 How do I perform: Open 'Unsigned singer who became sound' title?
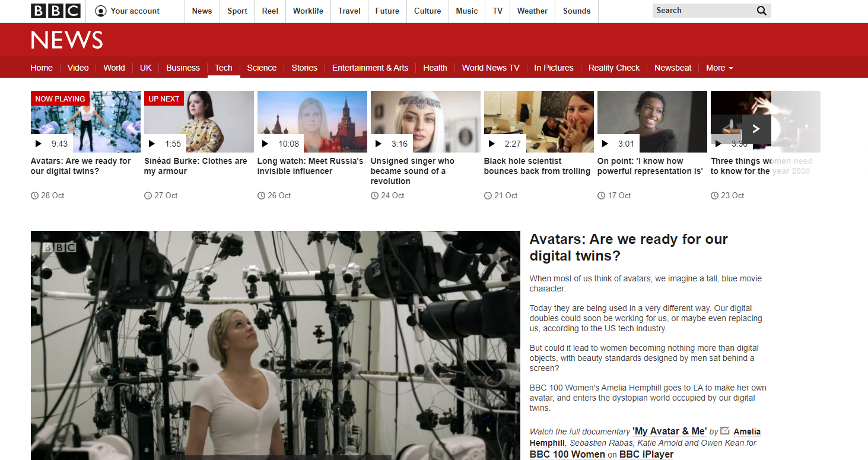point(412,171)
